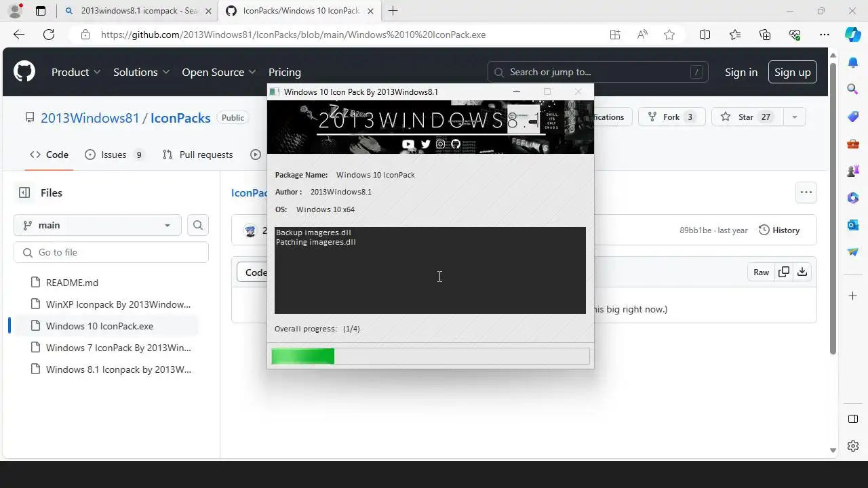868x488 pixels.
Task: Click the GitHub search or jump to field
Action: (597, 72)
